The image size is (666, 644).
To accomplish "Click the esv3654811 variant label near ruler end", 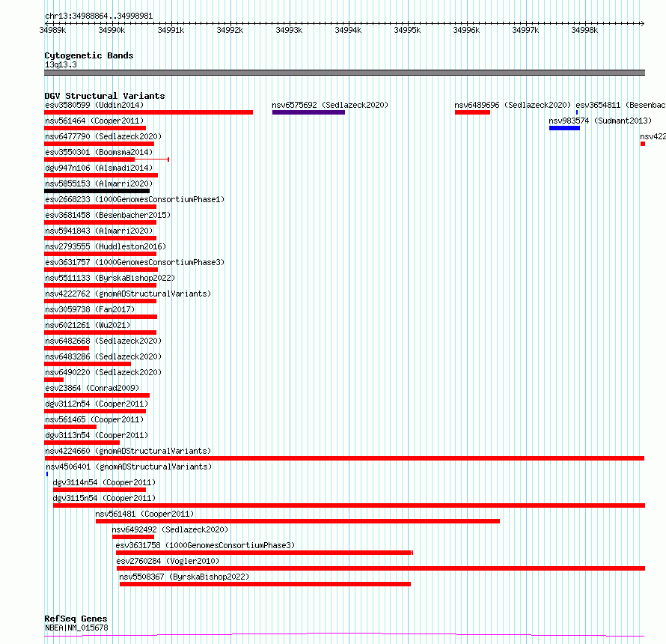I will click(x=620, y=105).
